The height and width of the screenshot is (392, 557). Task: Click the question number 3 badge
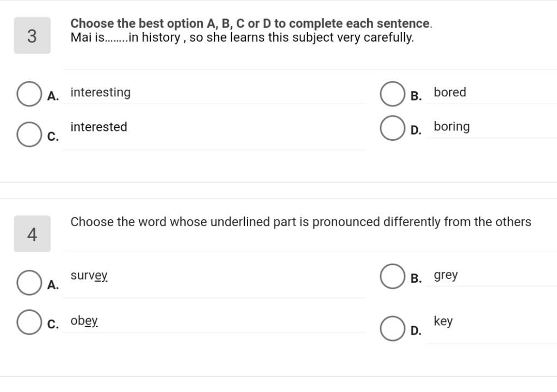click(x=32, y=36)
